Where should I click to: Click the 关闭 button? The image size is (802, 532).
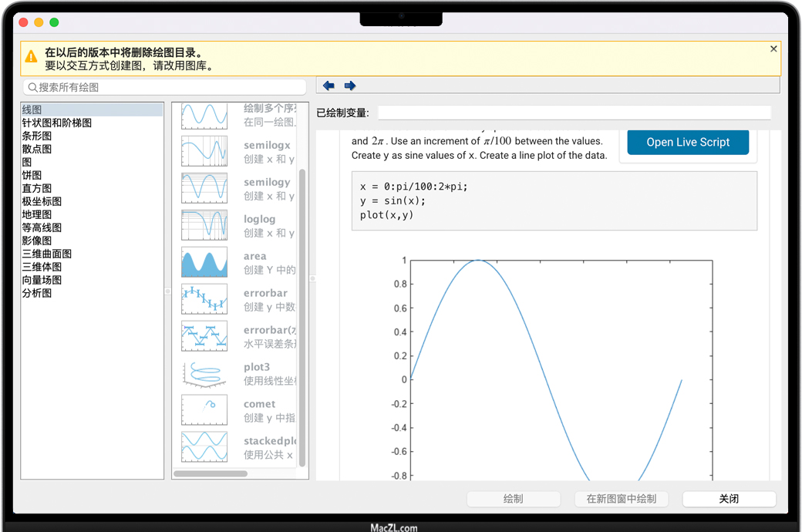click(x=729, y=499)
